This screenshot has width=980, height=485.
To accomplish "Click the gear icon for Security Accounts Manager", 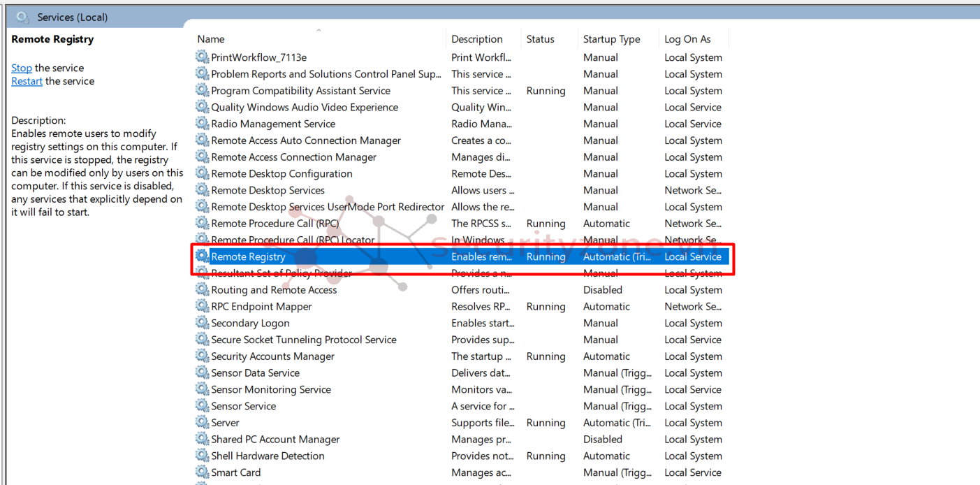I will tap(203, 356).
